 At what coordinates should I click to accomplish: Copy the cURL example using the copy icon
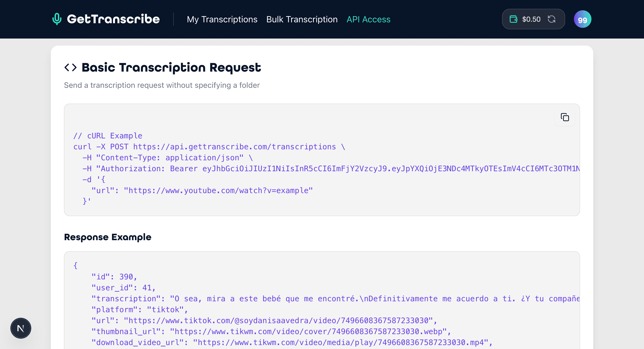click(x=564, y=117)
